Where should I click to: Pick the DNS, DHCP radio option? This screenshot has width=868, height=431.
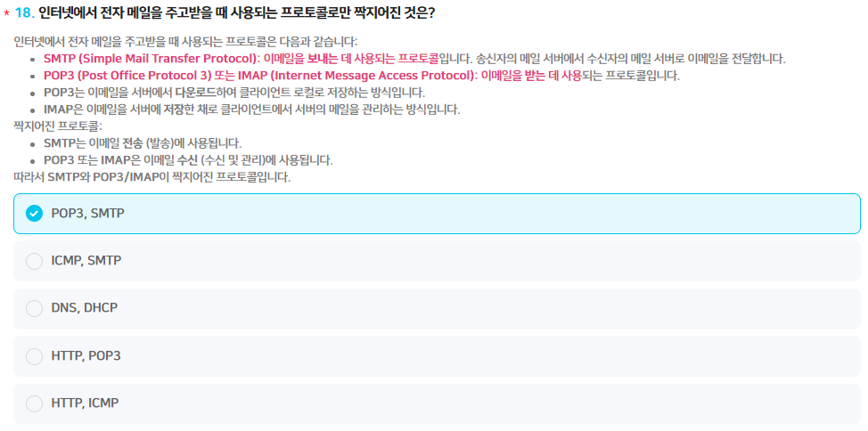(x=35, y=309)
